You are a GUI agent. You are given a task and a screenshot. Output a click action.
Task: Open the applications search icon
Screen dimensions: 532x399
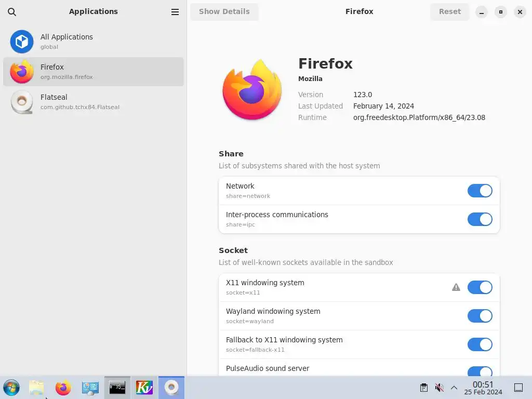point(12,12)
